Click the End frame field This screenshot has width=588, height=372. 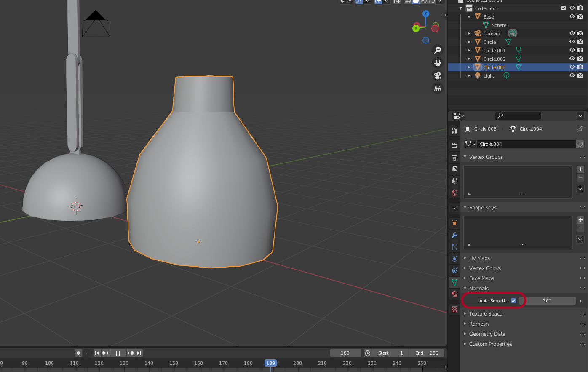pyautogui.click(x=427, y=353)
